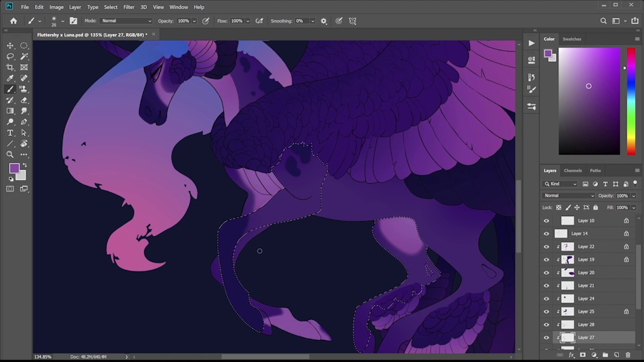Select the Path Selection tool

pos(24,133)
